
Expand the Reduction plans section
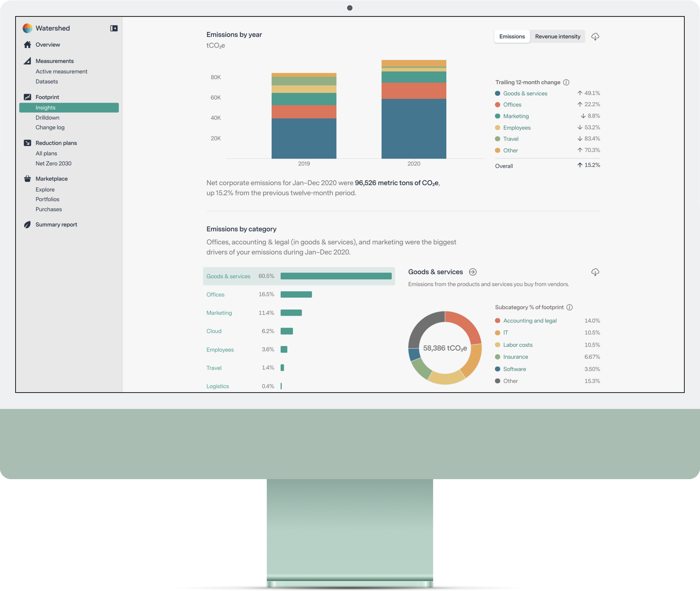[x=56, y=143]
